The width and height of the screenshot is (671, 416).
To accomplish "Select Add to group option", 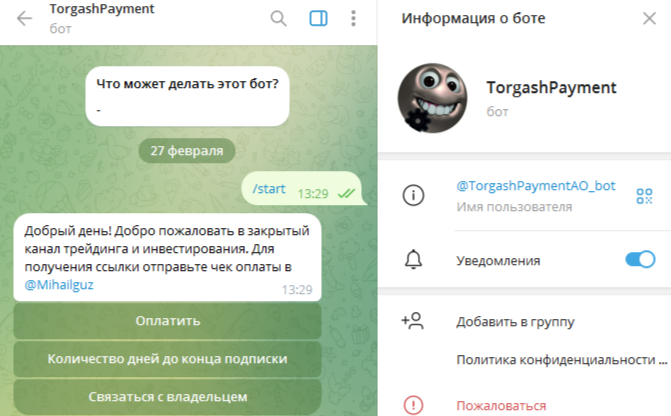I will (515, 321).
